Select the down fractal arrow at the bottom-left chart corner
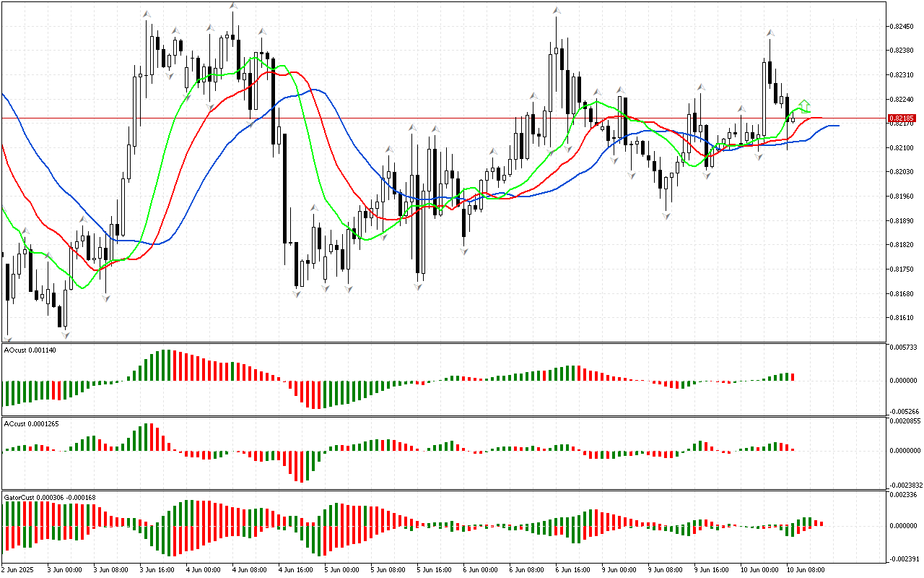924x578 pixels. 9,337
